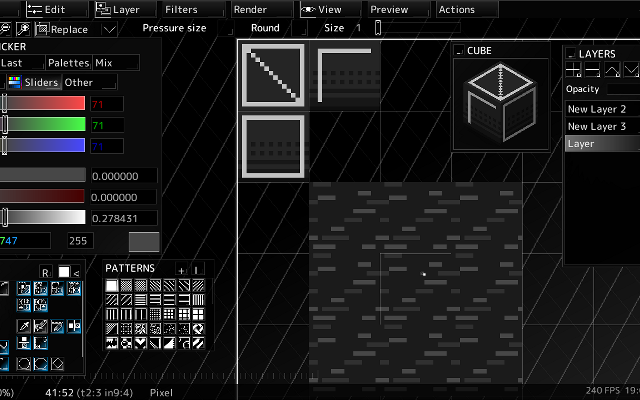Click the red channel slider
Viewport: 640px width, 400px height.
point(42,103)
